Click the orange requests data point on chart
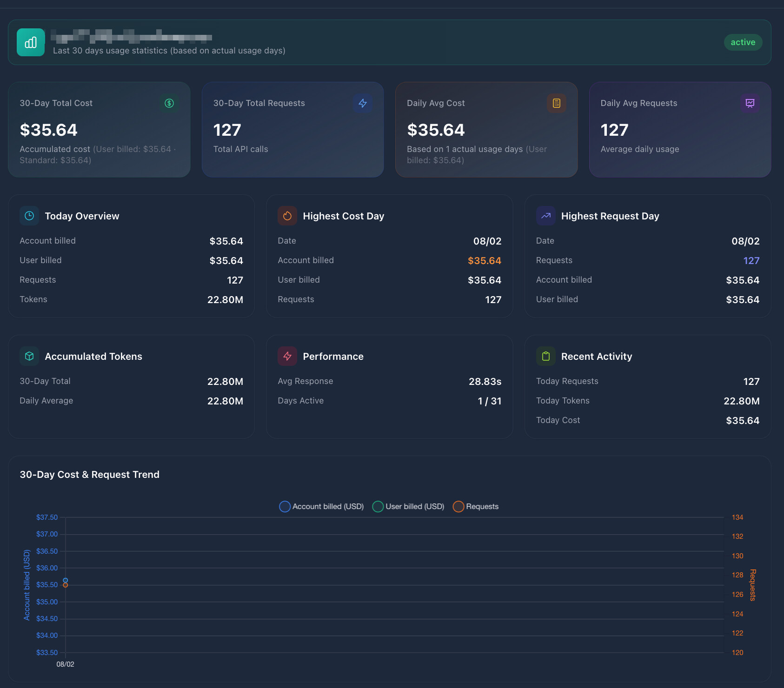The height and width of the screenshot is (688, 784). (x=66, y=585)
